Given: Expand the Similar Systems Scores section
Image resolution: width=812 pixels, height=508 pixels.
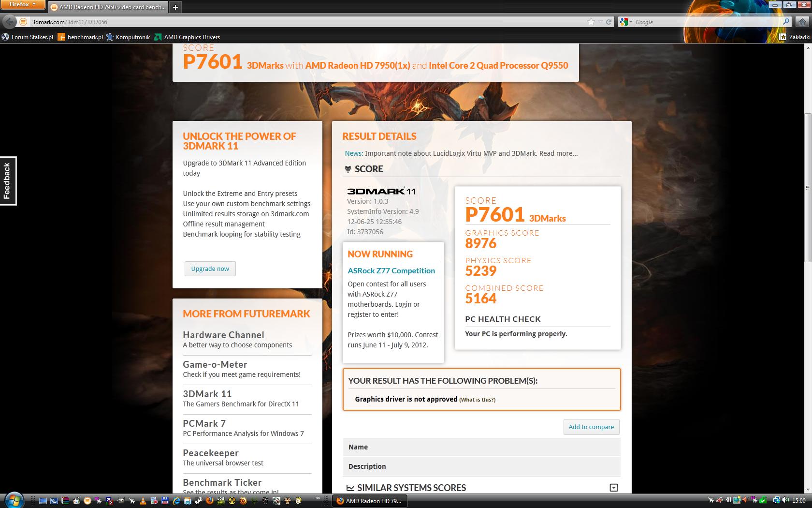Looking at the screenshot, I should 613,488.
